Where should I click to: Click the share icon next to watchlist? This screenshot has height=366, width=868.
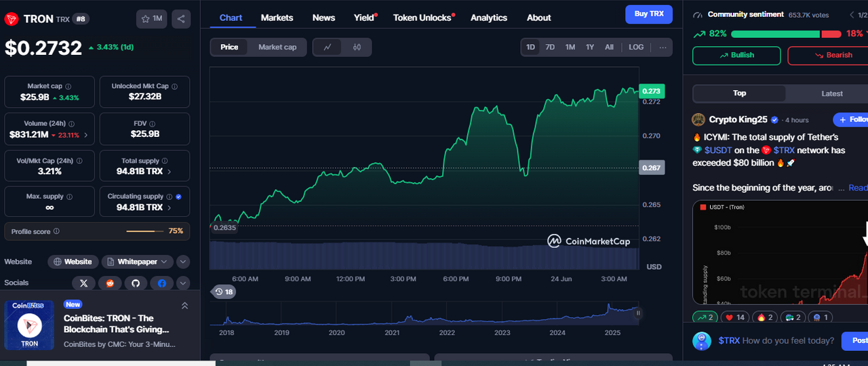[x=181, y=18]
